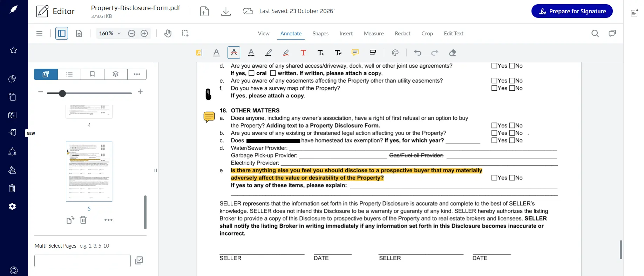Delete page 5 thumbnail with trash icon
The height and width of the screenshot is (276, 644).
(x=83, y=220)
